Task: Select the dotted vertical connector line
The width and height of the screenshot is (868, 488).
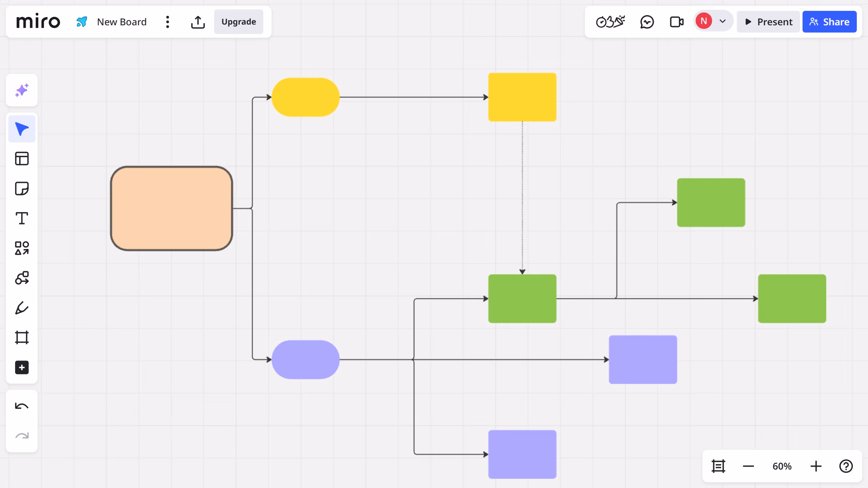Action: click(x=522, y=198)
